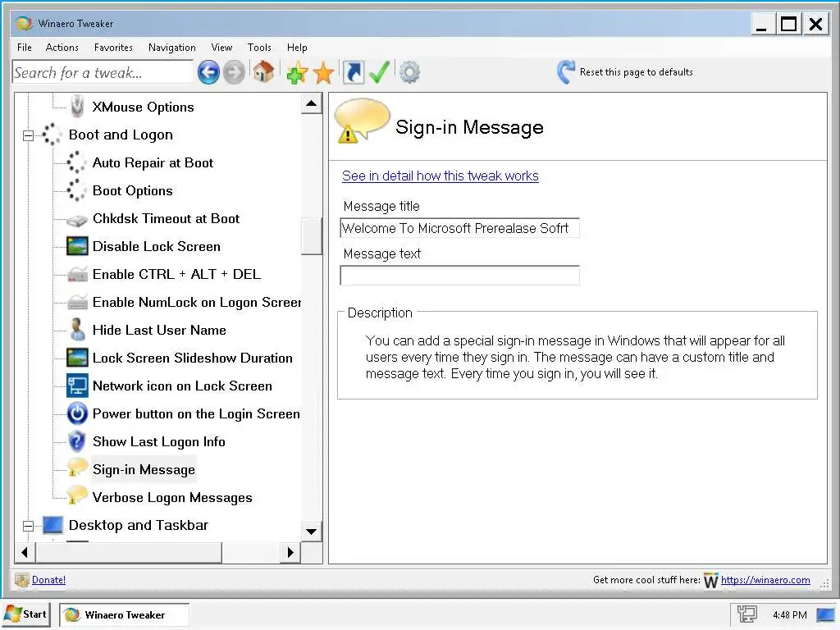
Task: Click the Network icon on Lock Screen monitor icon
Action: click(x=77, y=386)
